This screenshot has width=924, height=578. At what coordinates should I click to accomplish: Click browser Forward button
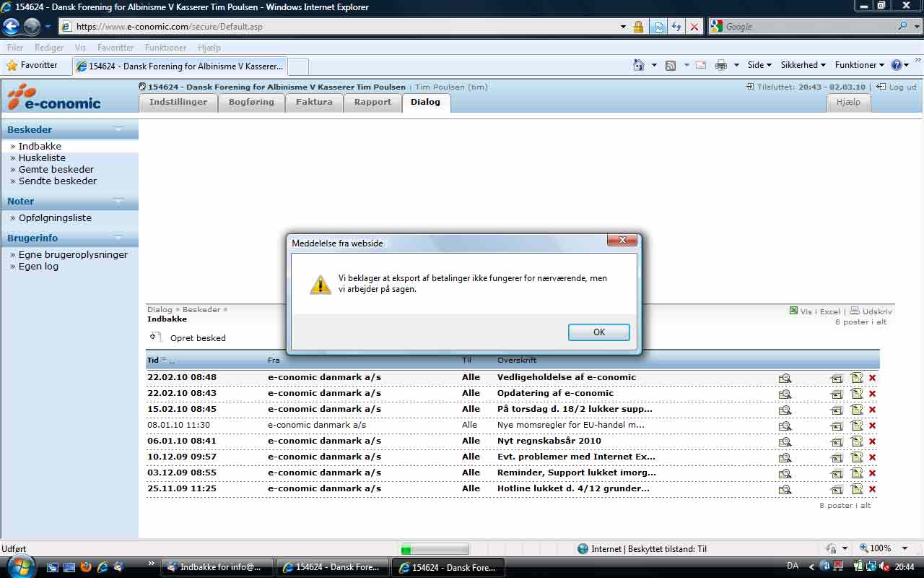tap(32, 27)
